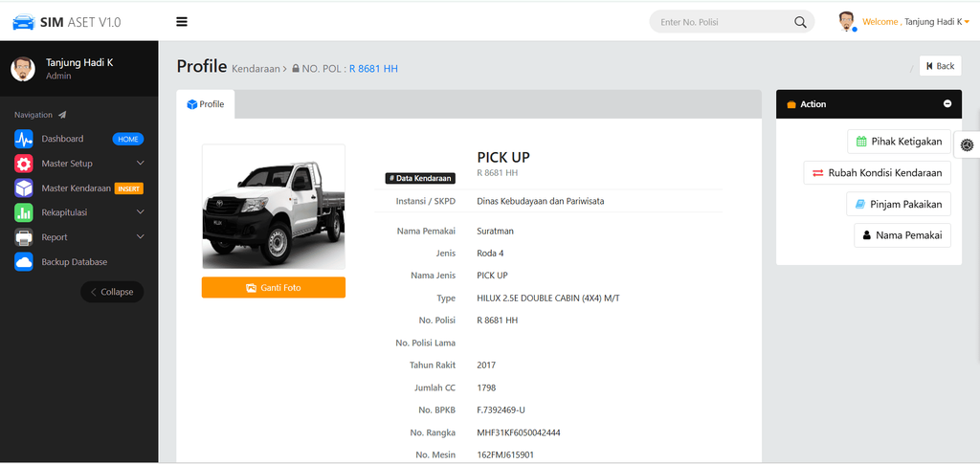Click the briefcase icon in Action header
980x464 pixels.
pos(791,104)
